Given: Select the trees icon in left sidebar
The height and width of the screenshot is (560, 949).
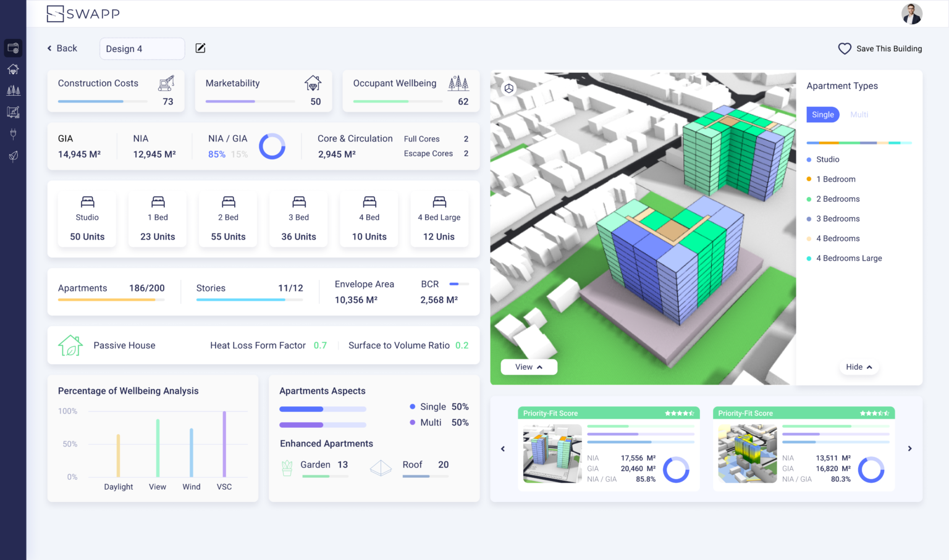Looking at the screenshot, I should pos(13,91).
